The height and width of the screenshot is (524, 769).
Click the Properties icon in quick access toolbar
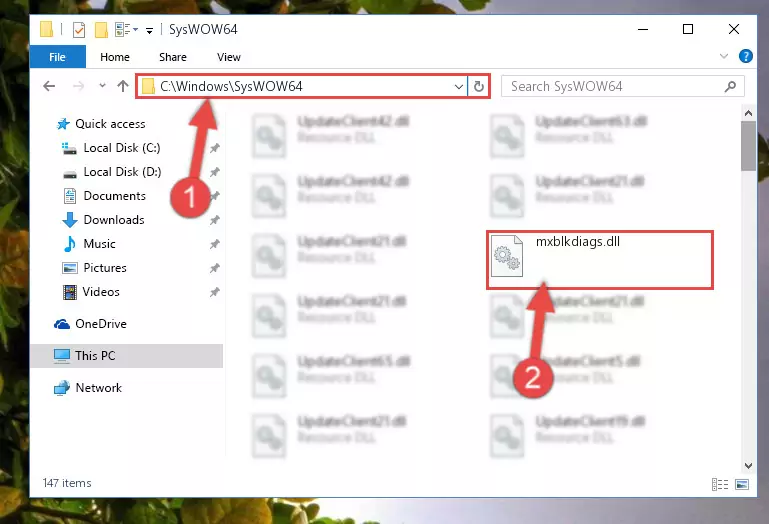pyautogui.click(x=78, y=30)
